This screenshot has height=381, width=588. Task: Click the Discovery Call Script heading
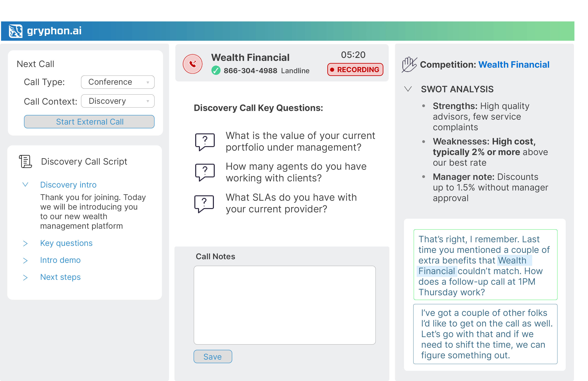84,161
